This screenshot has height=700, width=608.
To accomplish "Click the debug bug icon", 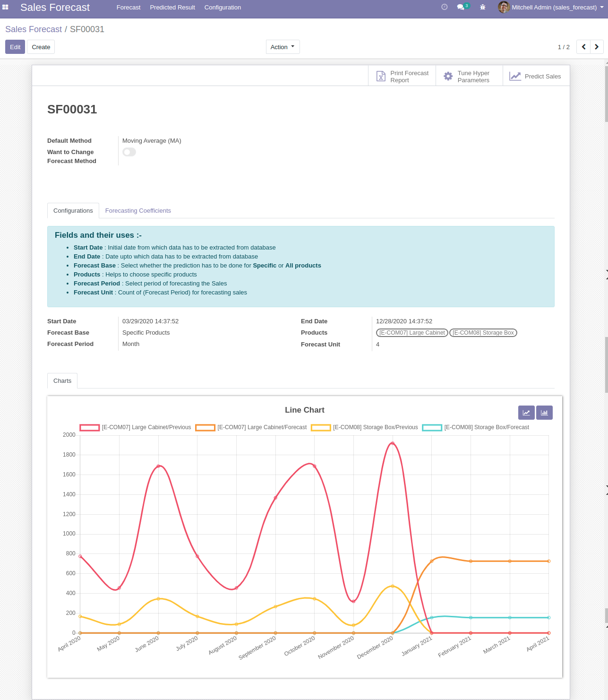I will (x=482, y=7).
